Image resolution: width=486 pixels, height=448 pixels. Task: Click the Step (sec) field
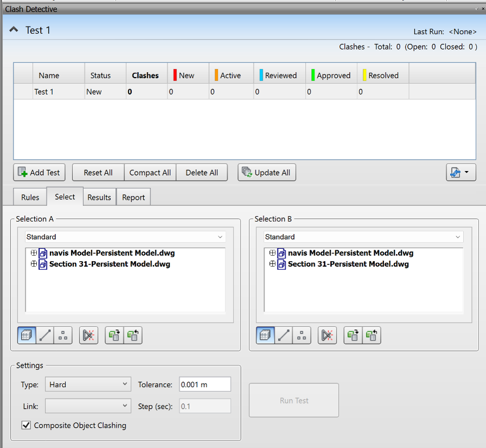click(x=205, y=406)
